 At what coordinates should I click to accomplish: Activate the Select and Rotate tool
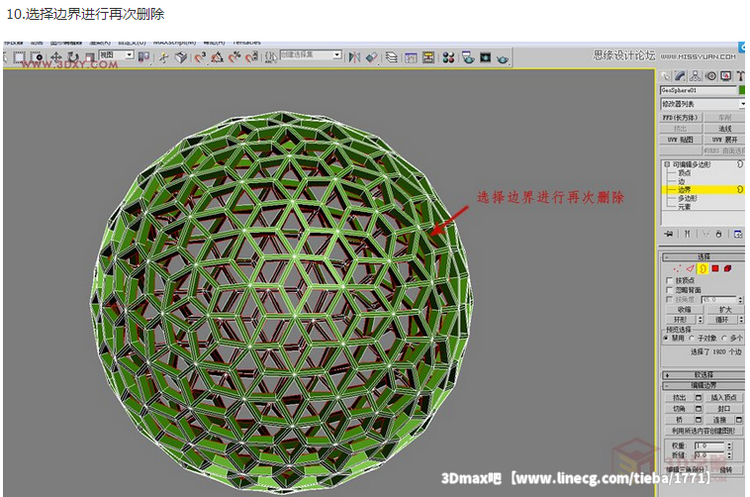73,57
